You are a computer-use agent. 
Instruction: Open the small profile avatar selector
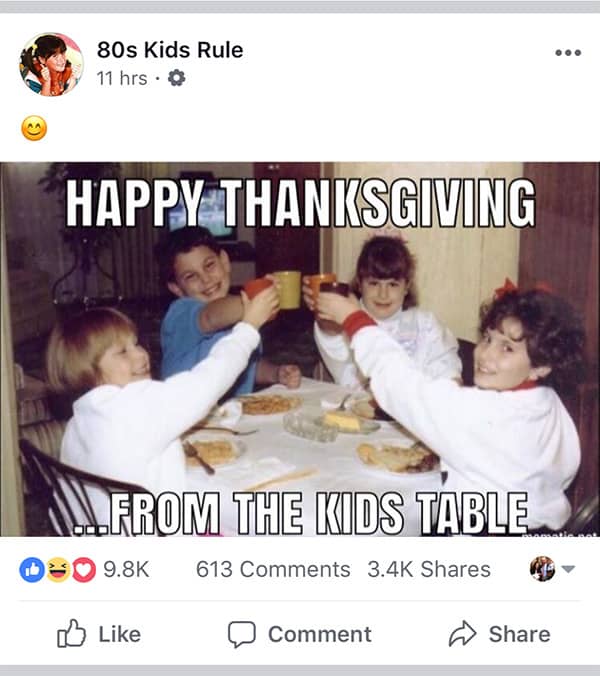[x=542, y=569]
